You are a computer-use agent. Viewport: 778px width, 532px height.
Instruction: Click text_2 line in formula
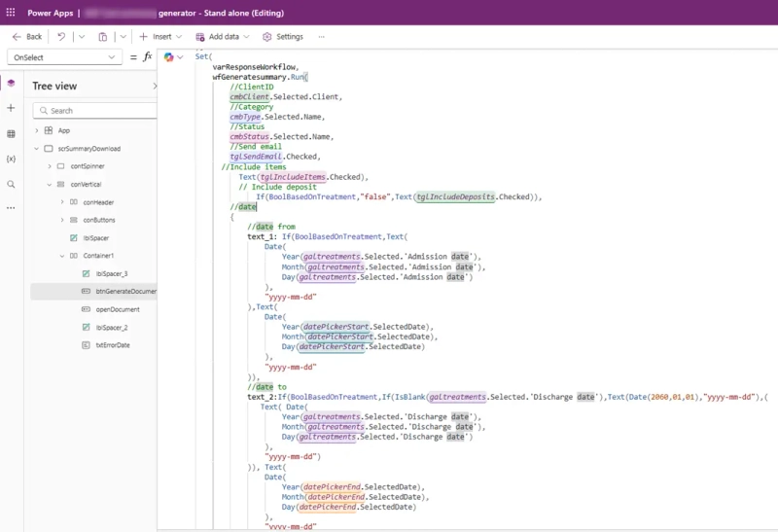click(x=508, y=397)
